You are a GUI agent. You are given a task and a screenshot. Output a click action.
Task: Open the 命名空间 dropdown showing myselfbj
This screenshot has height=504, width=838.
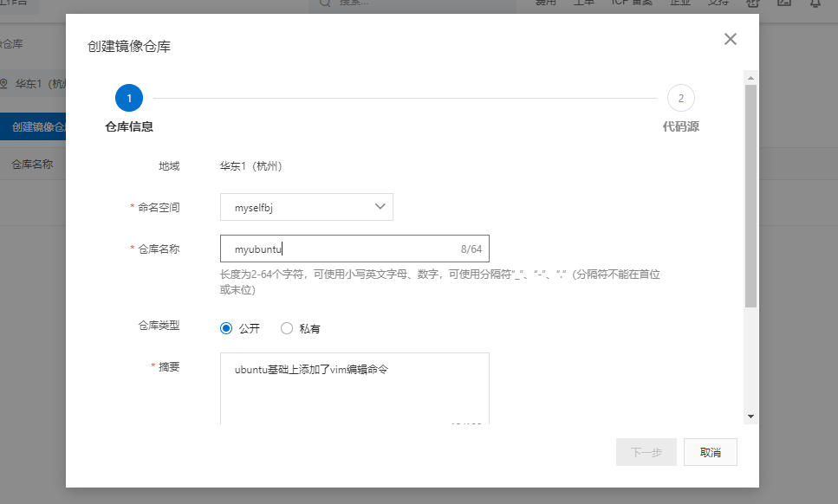[306, 207]
